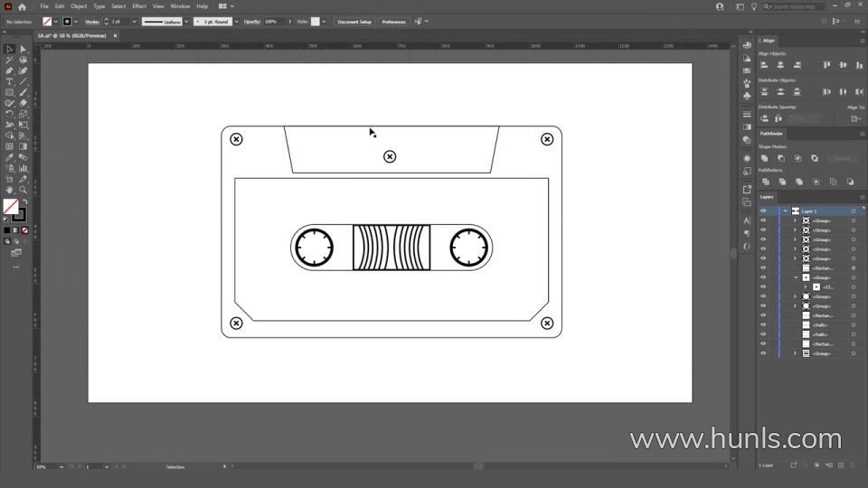
Task: Select the Scale tool
Action: click(24, 114)
